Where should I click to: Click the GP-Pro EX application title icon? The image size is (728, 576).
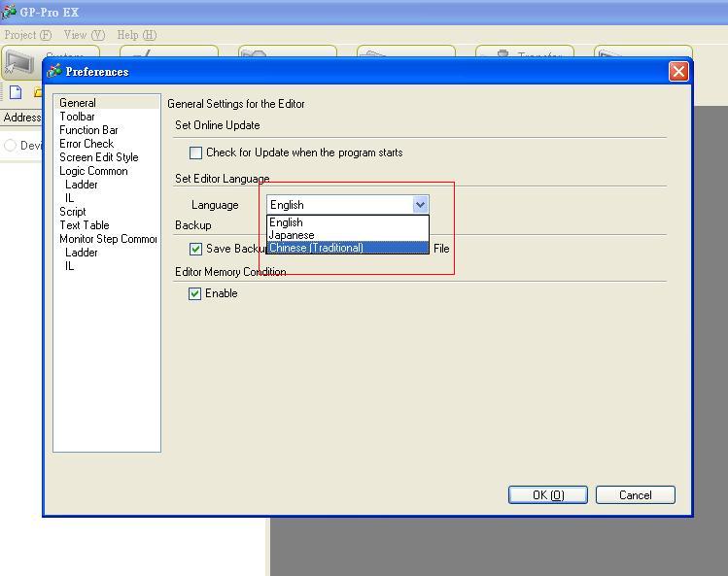point(10,12)
